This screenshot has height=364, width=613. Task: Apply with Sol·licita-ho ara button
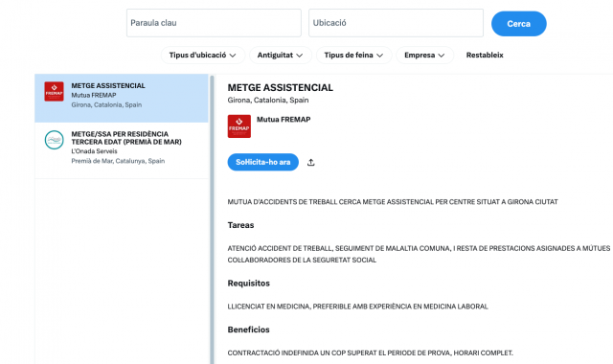(x=263, y=162)
